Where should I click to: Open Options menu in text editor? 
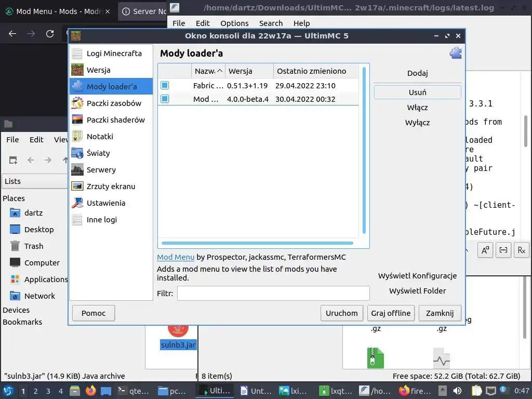click(234, 23)
